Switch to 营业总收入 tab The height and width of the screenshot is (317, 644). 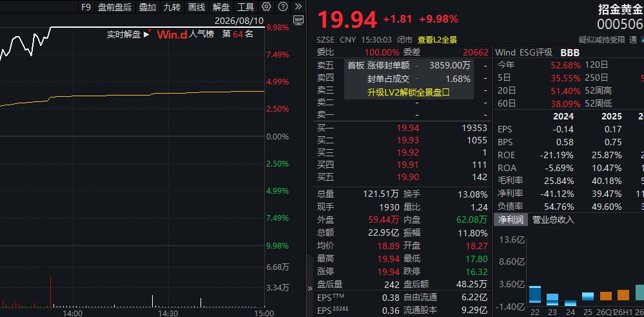(x=553, y=220)
